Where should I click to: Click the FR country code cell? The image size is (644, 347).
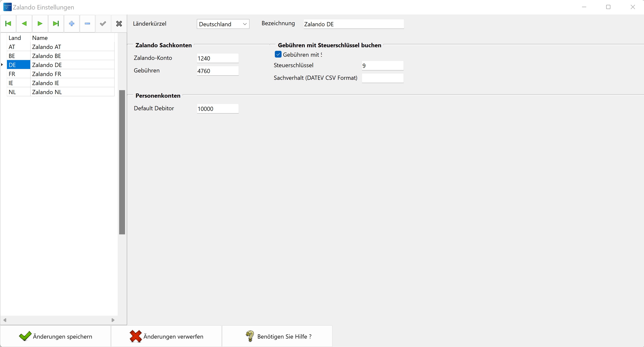click(18, 74)
